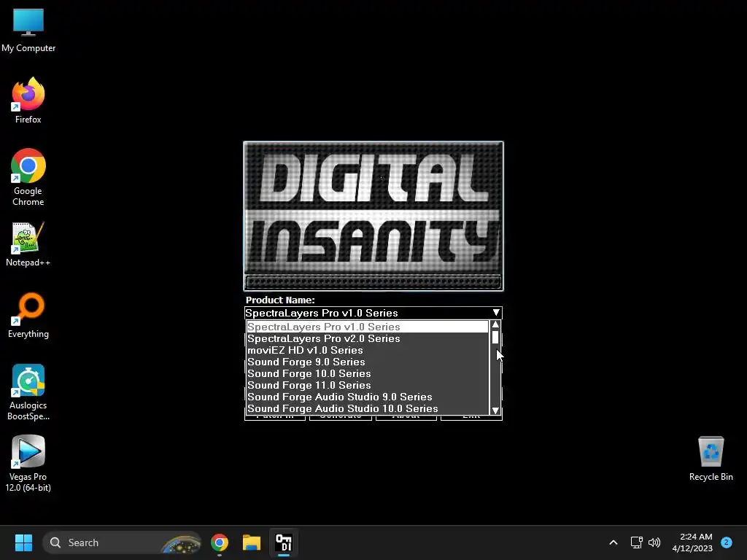Collapse the Product Name dropdown arrow
This screenshot has height=560, width=747.
click(496, 313)
